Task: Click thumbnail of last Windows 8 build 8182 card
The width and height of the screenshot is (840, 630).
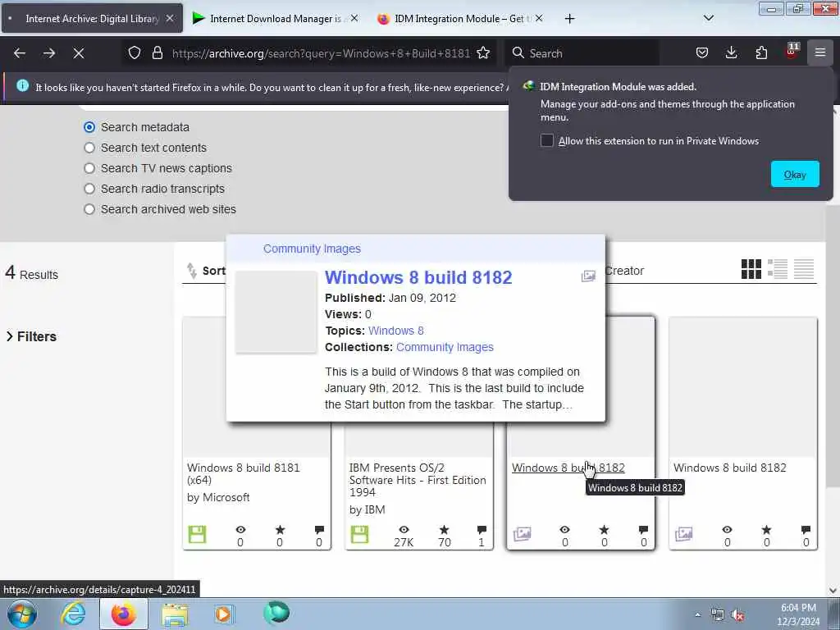Action: 743,387
